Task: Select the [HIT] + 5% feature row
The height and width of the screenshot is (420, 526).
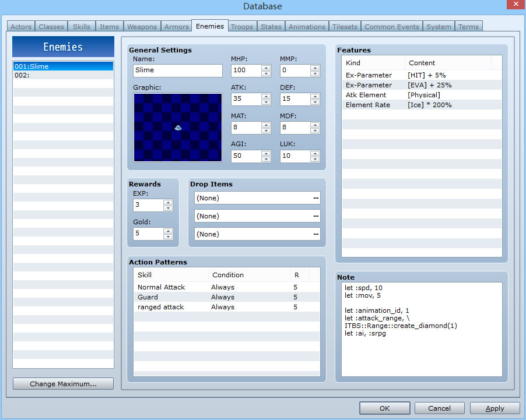Action: tap(422, 75)
